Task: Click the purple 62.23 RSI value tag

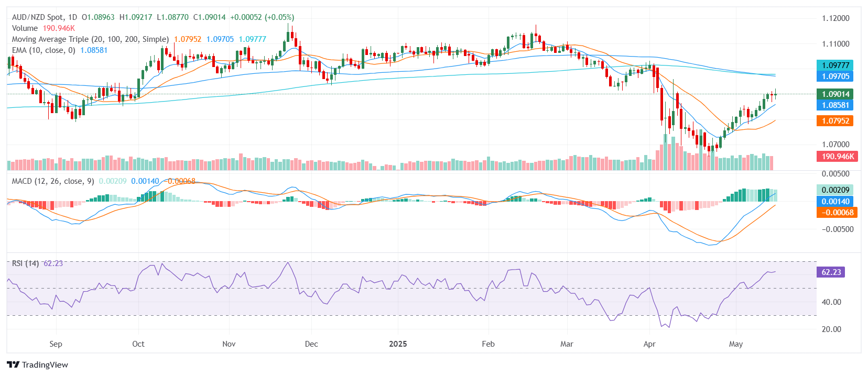Action: [831, 272]
